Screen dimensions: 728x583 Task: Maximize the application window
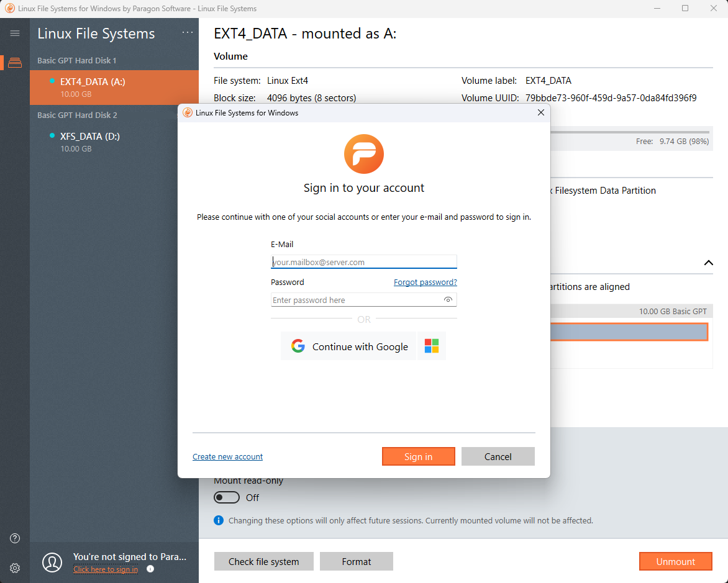[x=685, y=8]
